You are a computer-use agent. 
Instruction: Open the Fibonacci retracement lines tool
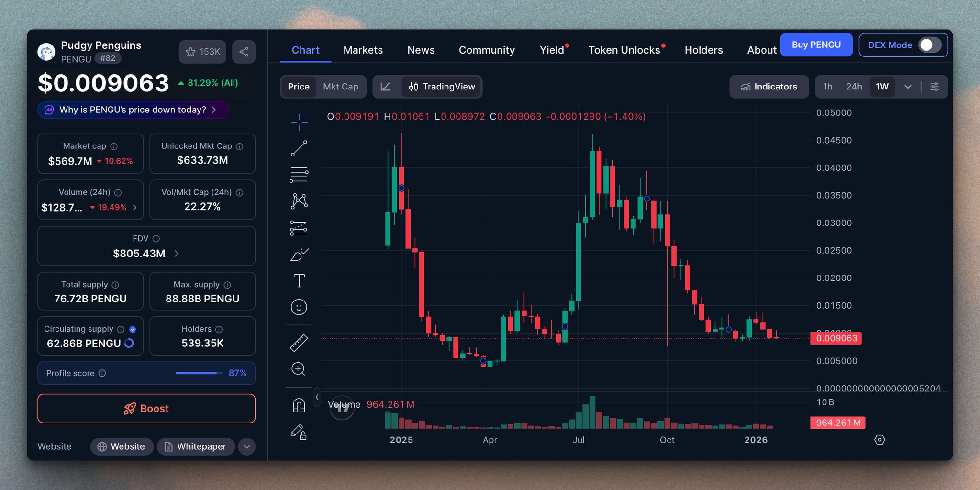(x=299, y=175)
